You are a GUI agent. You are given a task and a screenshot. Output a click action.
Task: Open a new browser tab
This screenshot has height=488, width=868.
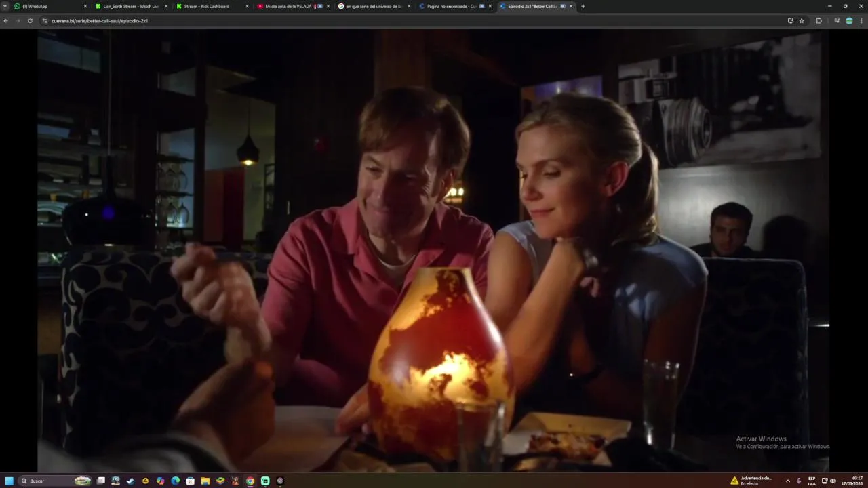pyautogui.click(x=583, y=6)
